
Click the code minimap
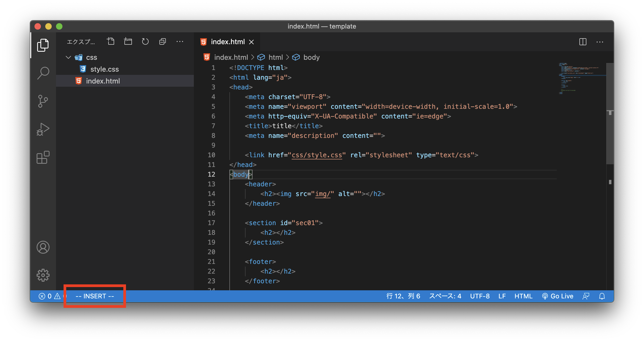click(582, 79)
